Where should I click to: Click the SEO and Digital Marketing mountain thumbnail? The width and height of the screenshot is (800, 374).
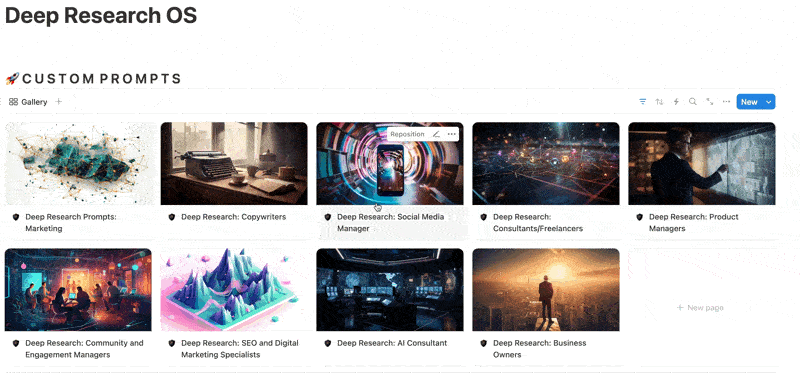(x=234, y=289)
